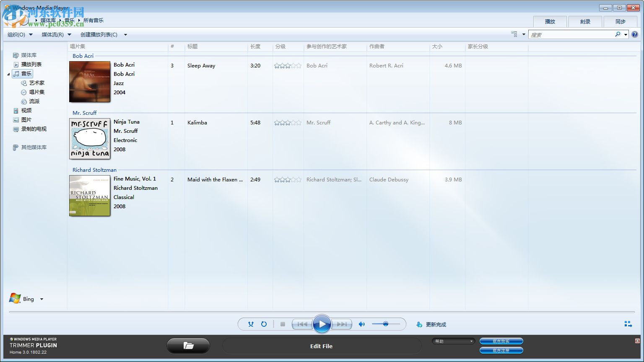
Task: Close the Trimmer Plugin panel
Action: point(637,341)
